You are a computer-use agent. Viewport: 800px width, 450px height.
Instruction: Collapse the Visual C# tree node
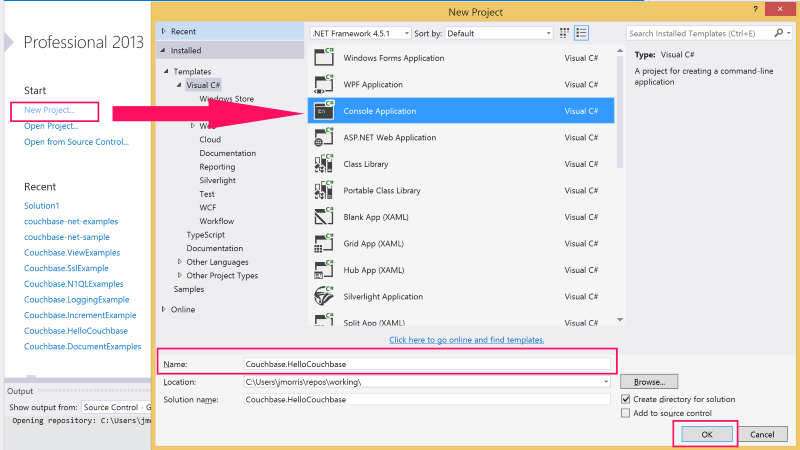tap(179, 85)
